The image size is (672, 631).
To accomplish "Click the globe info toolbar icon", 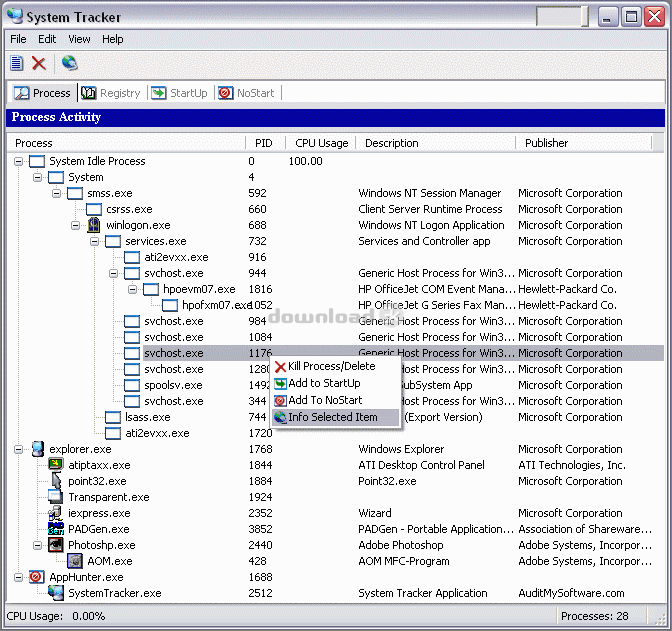I will pos(69,63).
